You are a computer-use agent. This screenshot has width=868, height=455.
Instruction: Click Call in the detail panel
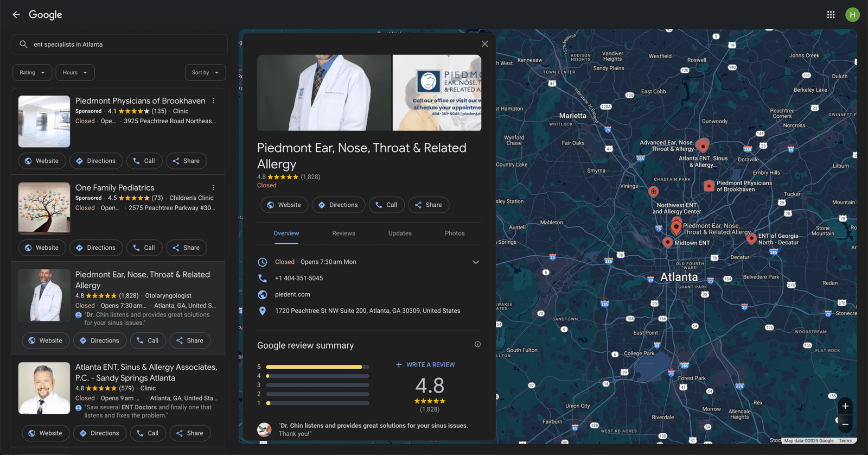387,205
